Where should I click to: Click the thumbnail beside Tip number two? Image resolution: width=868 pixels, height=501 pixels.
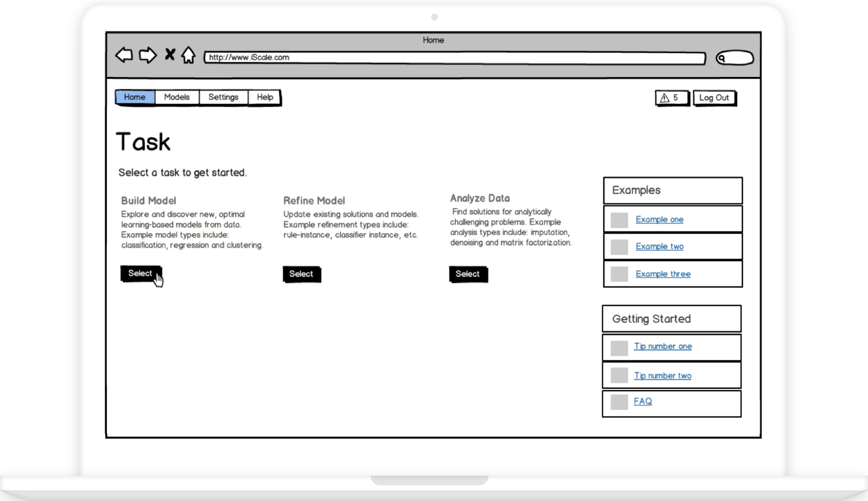(619, 375)
